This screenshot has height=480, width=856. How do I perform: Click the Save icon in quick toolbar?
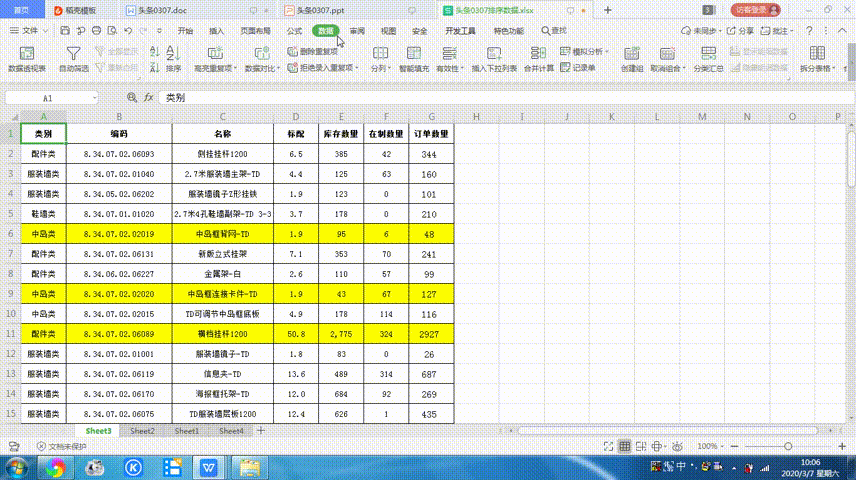[65, 31]
